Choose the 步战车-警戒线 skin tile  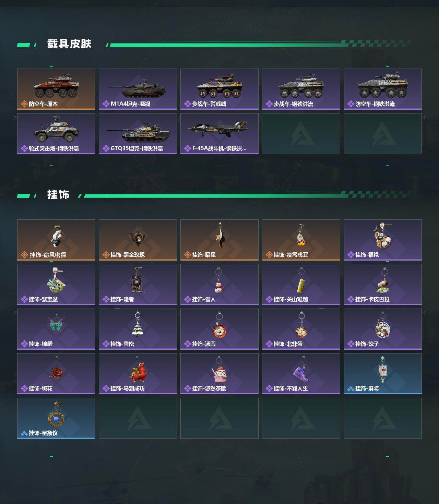pos(219,89)
